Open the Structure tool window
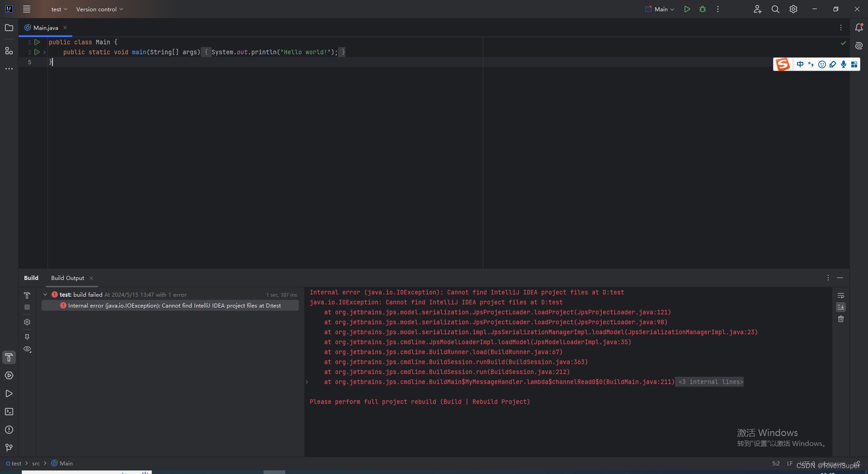This screenshot has width=868, height=474. click(x=9, y=51)
